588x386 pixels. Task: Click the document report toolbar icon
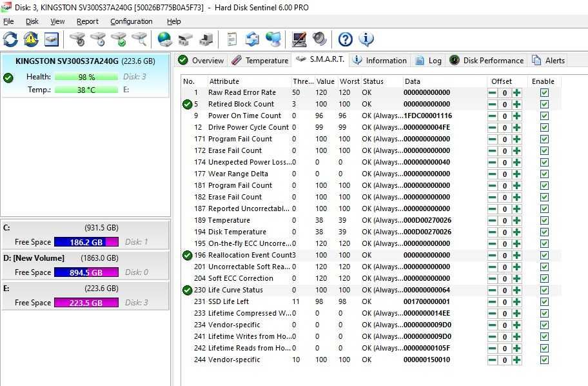[232, 39]
